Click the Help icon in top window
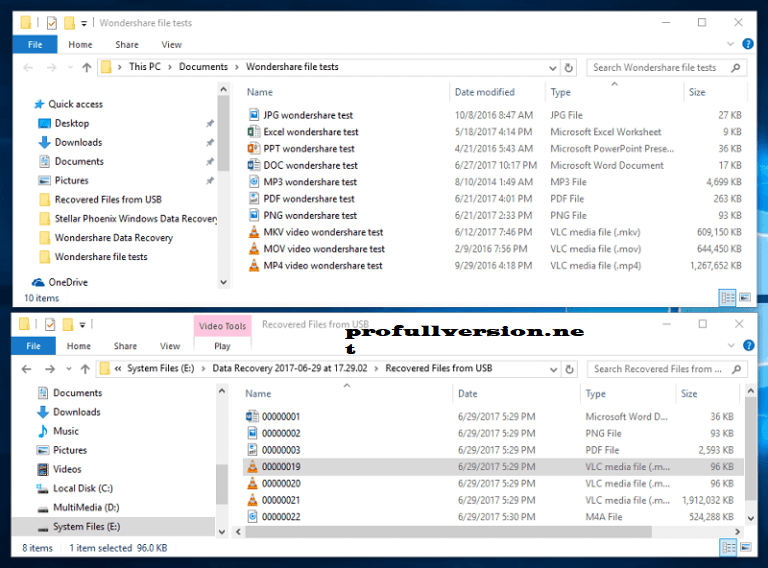 point(748,44)
